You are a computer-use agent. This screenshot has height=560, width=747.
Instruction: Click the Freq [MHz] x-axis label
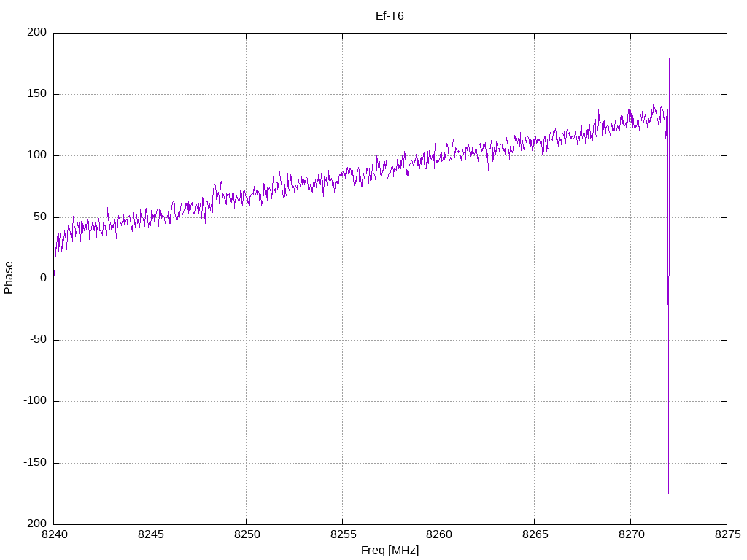[390, 551]
